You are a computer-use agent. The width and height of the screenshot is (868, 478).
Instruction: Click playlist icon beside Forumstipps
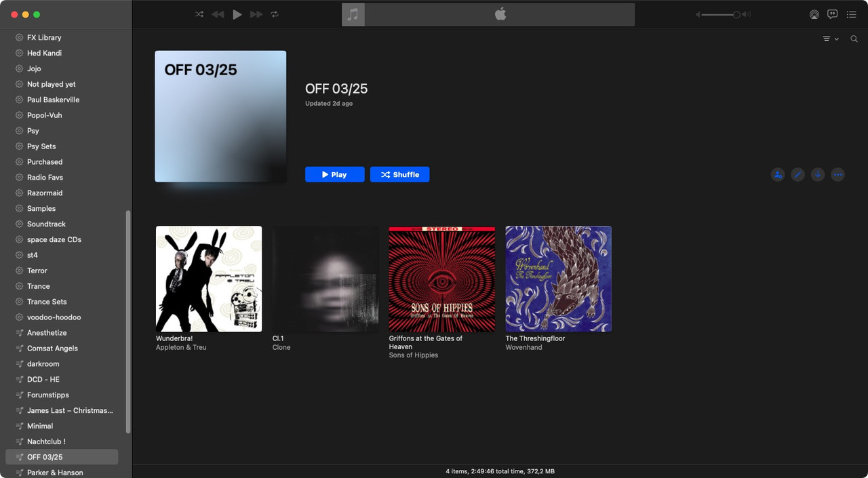click(20, 395)
